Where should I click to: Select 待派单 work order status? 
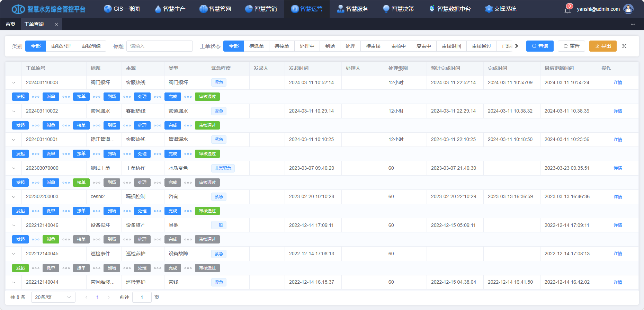point(256,46)
